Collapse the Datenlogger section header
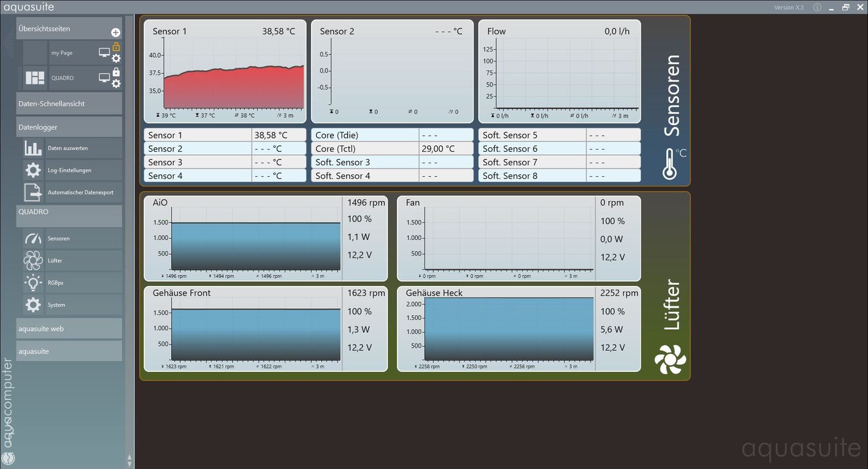868x469 pixels. 69,127
